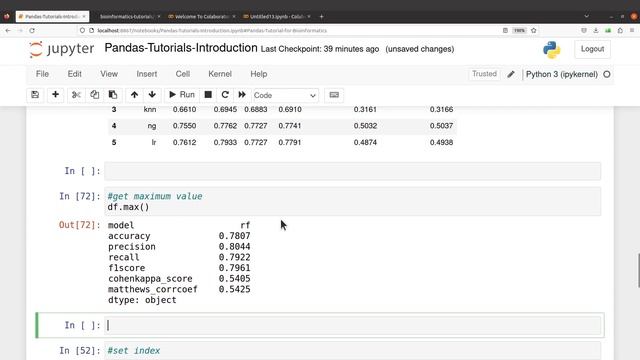Open a new browser tab

tap(322, 16)
